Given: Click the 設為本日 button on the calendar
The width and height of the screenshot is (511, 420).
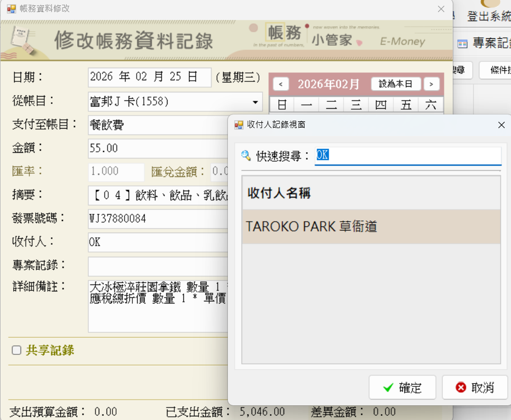Looking at the screenshot, I should tap(395, 83).
